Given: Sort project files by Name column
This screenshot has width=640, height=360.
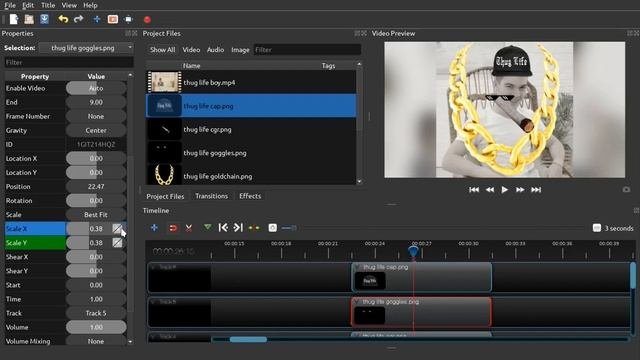Looking at the screenshot, I should [191, 65].
